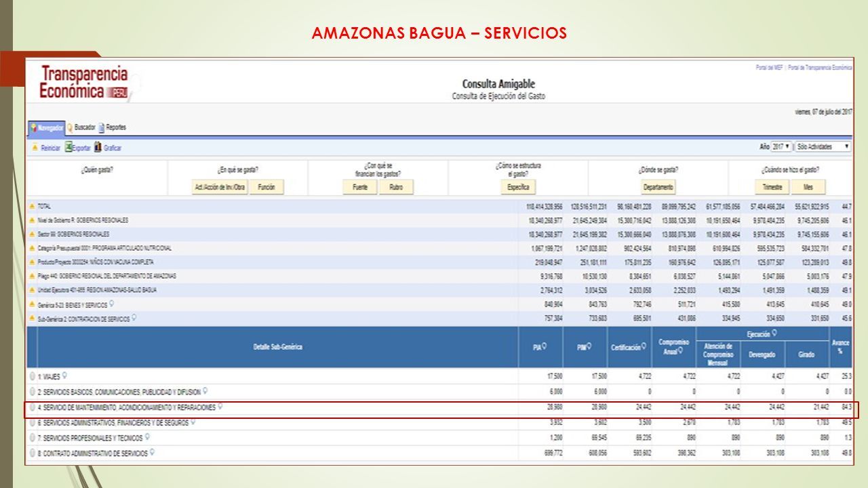
Task: Click the Reiniciar link
Action: click(50, 148)
